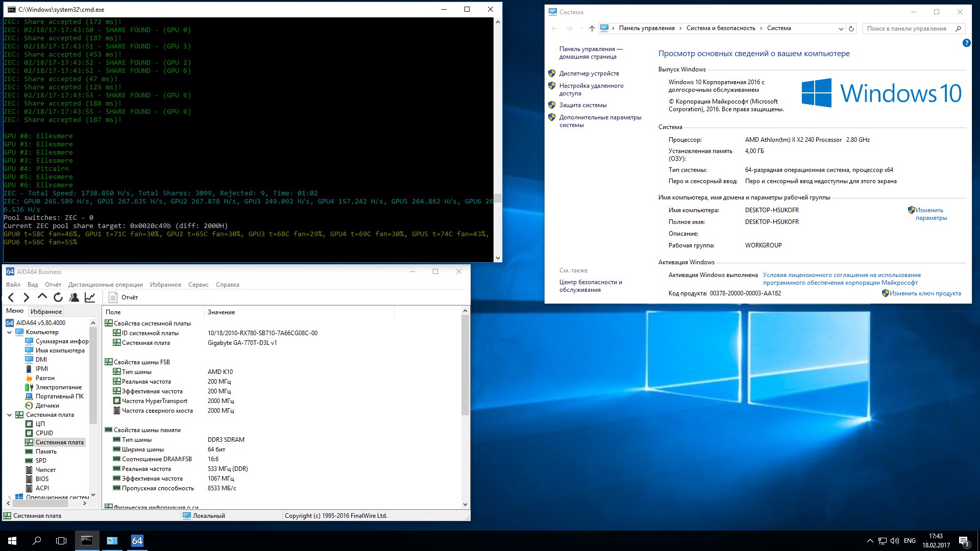Select BIOS tree item

37,479
